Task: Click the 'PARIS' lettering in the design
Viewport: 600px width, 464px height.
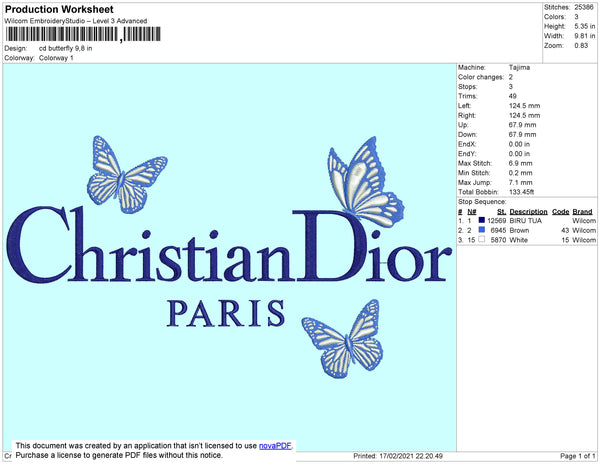Action: pyautogui.click(x=226, y=313)
